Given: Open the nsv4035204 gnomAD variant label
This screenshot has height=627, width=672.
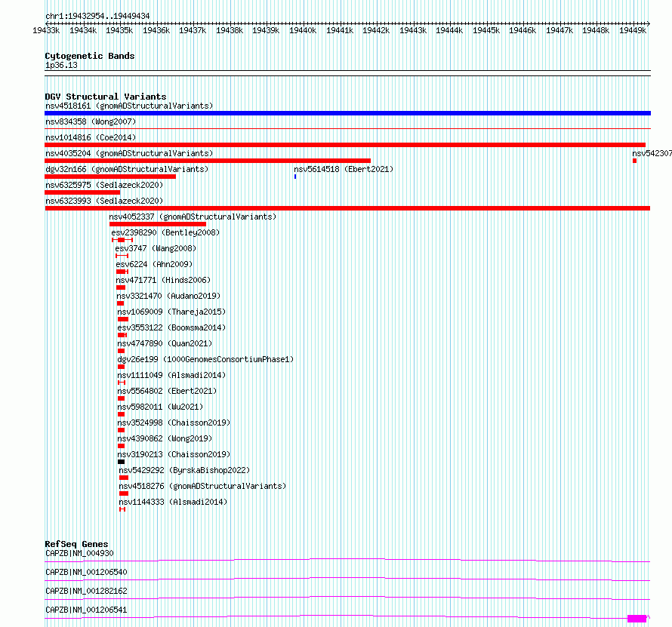Looking at the screenshot, I should coord(129,153).
